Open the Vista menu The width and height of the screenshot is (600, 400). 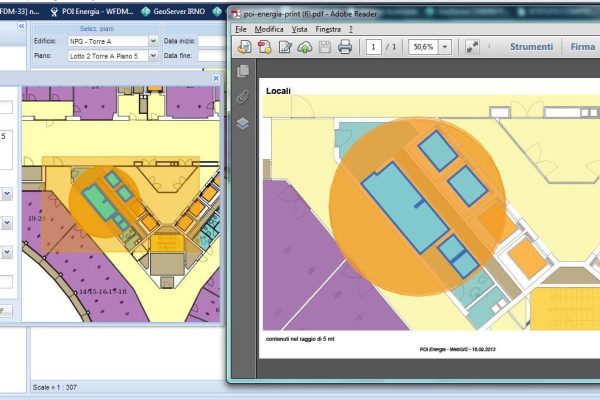point(299,29)
